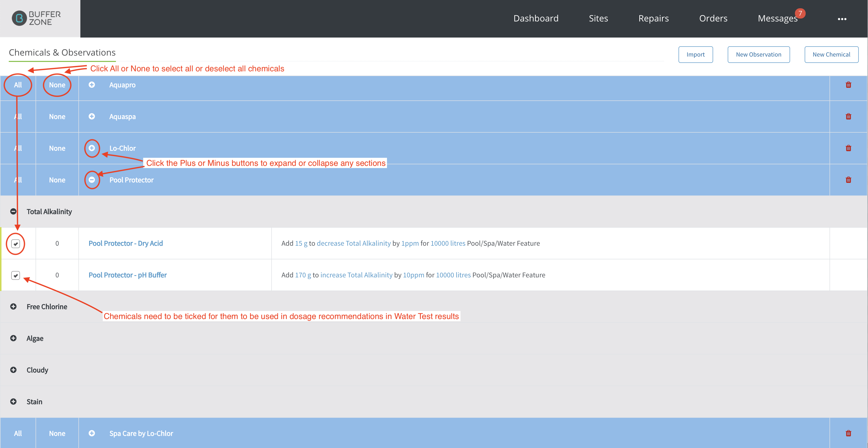
Task: Expand the Algae subsection
Action: point(13,338)
